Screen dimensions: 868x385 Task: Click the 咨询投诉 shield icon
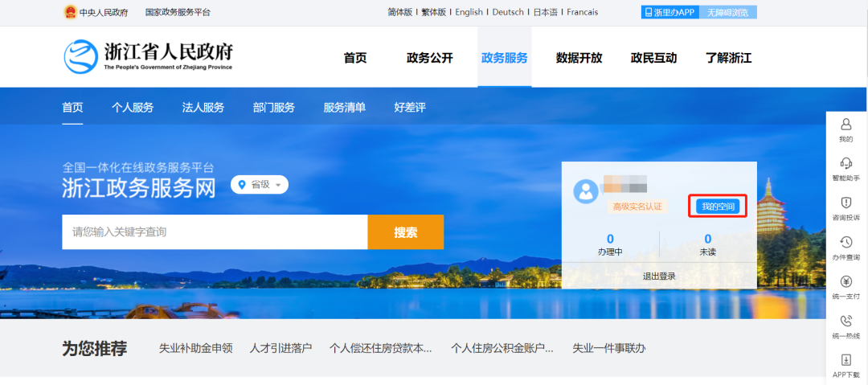(845, 203)
